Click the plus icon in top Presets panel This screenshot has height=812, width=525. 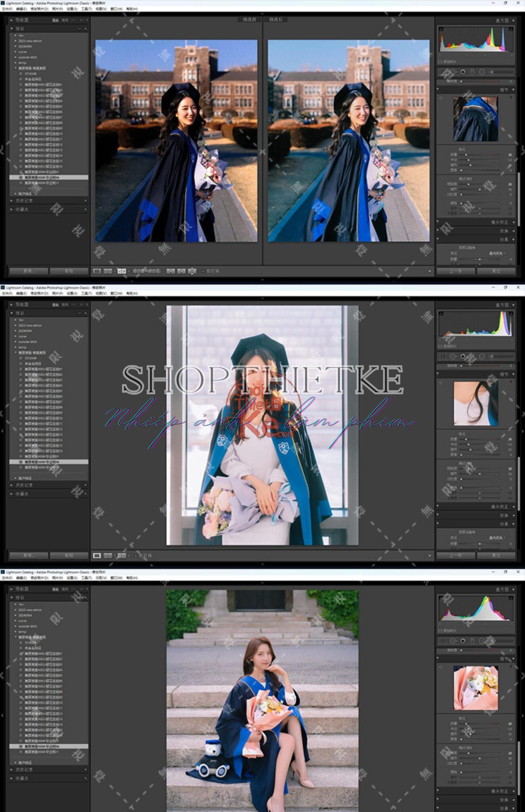85,29
